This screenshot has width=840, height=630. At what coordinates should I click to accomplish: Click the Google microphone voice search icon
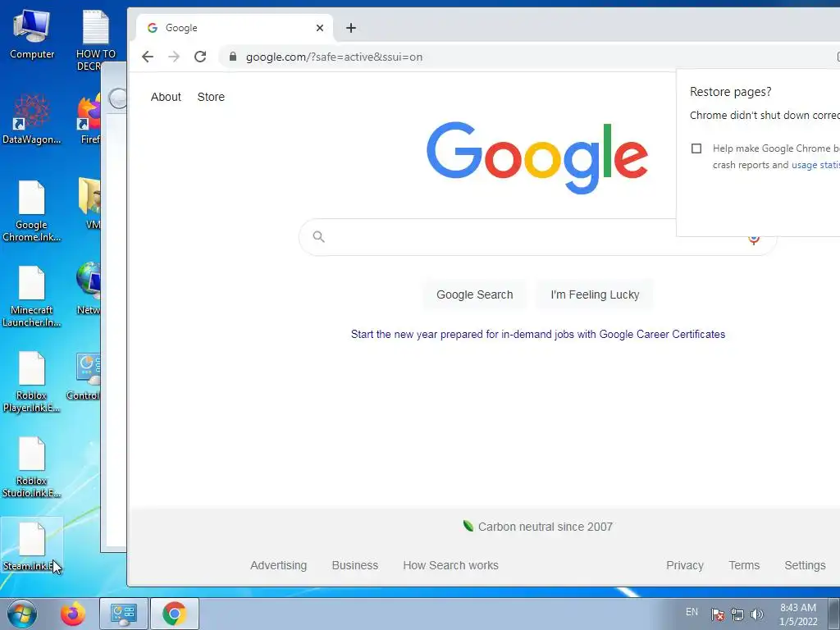tap(754, 239)
